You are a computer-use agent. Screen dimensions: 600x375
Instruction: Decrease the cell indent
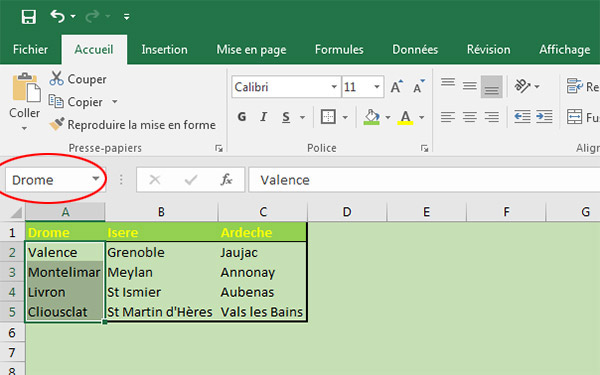tap(522, 117)
